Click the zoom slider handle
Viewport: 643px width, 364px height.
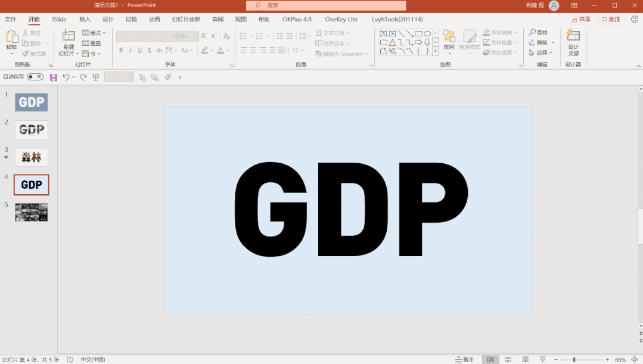coord(574,359)
